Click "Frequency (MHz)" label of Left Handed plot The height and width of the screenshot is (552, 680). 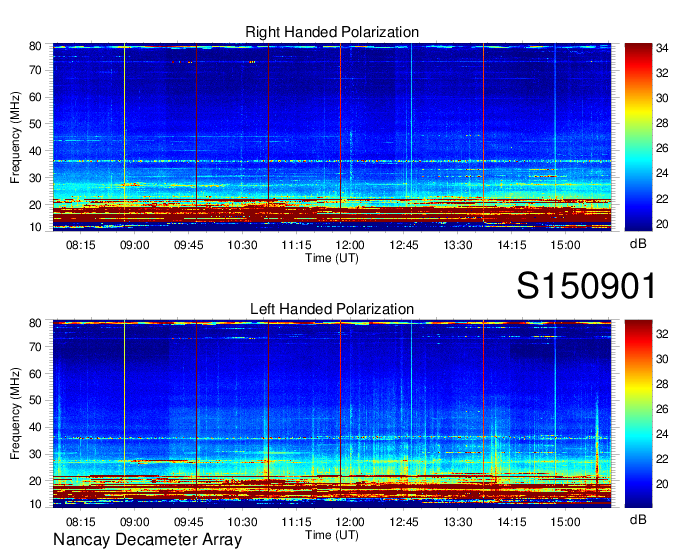[15, 414]
